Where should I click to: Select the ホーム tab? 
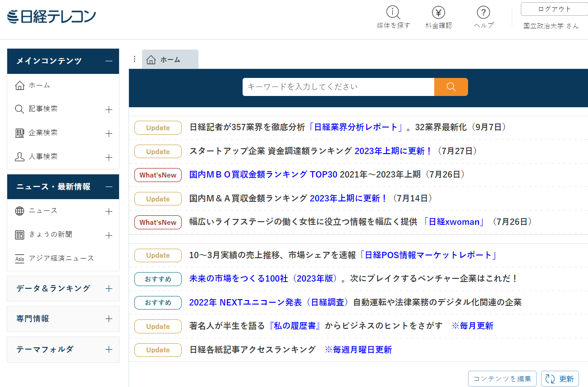tap(170, 59)
